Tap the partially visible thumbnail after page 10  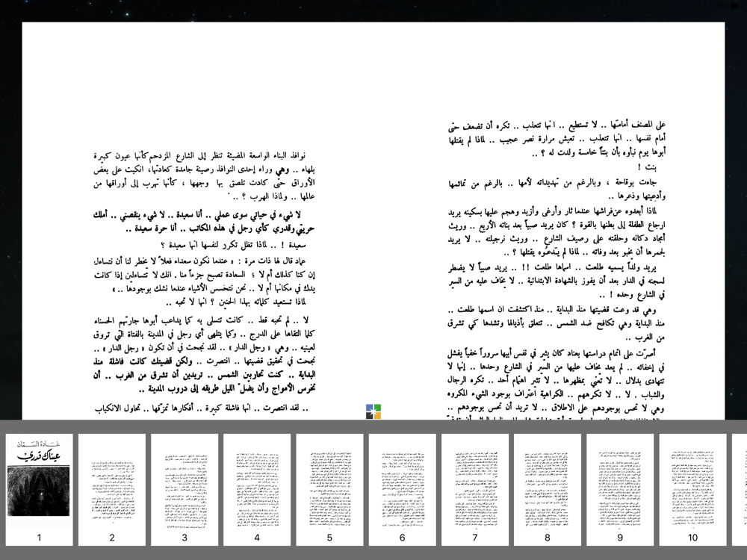740,490
